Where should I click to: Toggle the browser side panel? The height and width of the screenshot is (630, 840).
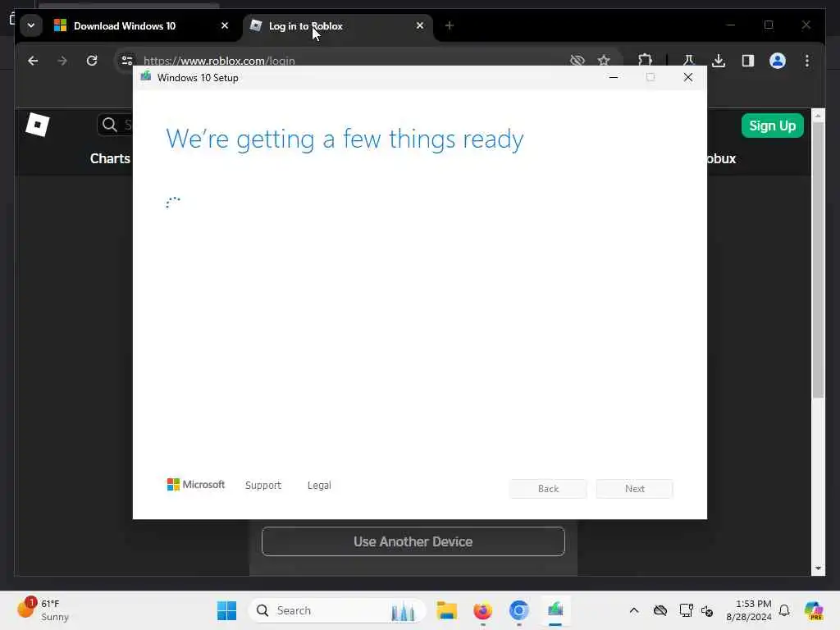point(748,61)
